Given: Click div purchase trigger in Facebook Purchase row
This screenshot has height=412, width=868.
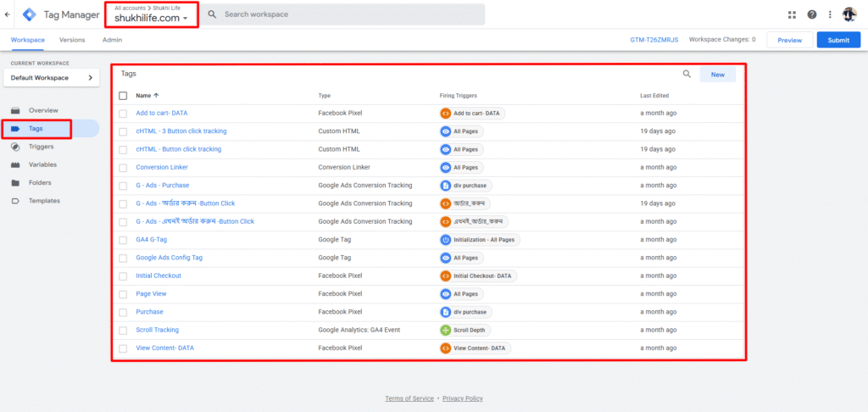Looking at the screenshot, I should tap(465, 312).
